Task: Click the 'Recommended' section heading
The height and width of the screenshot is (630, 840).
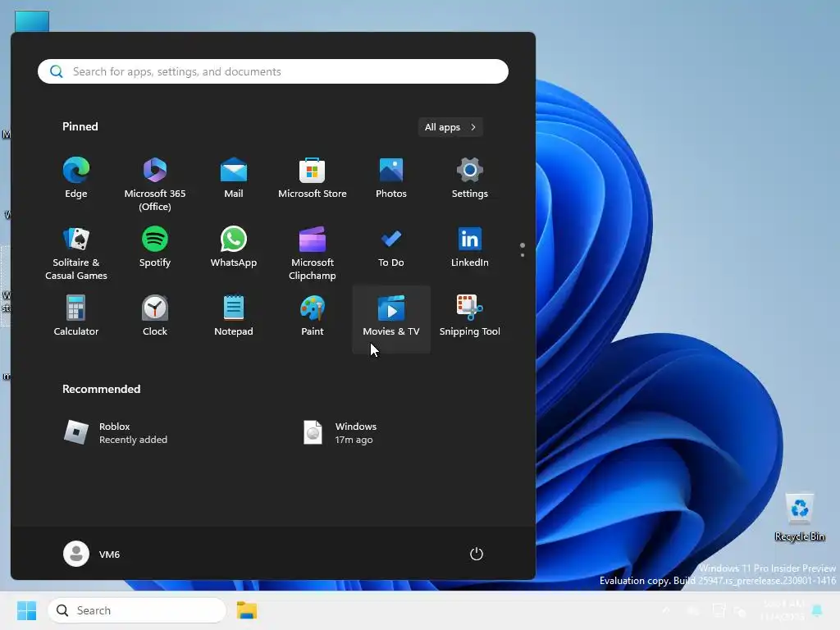Action: coord(101,389)
